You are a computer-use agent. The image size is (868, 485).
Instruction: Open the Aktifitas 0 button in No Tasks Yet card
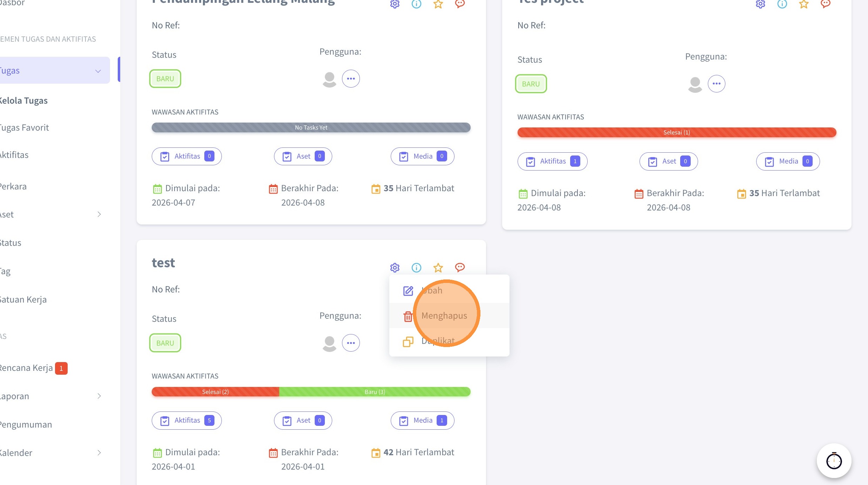click(x=187, y=156)
